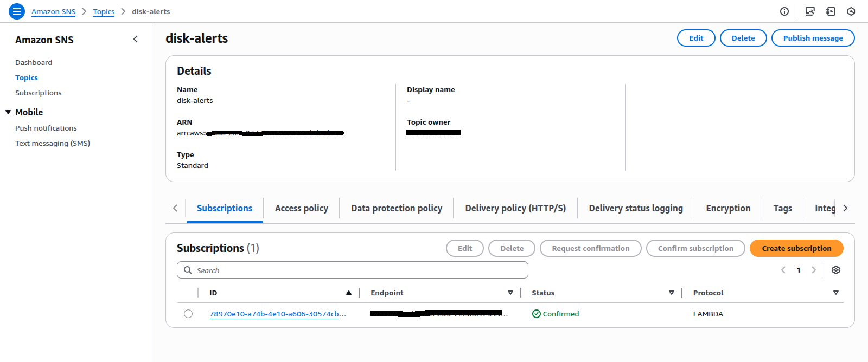
Task: Open the Tags tab
Action: [x=783, y=209]
